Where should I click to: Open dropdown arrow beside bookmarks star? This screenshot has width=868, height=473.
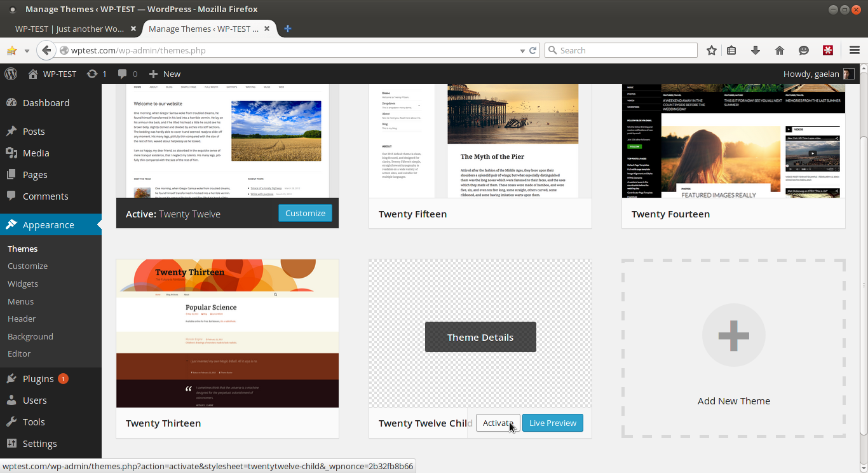(27, 51)
